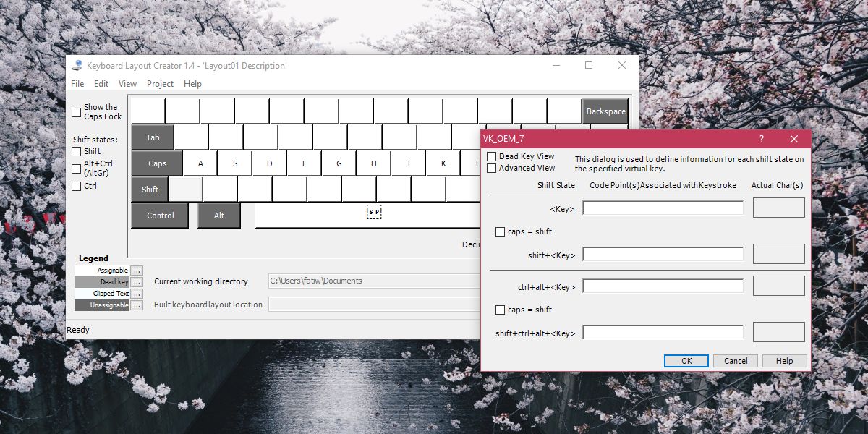Enable the Show the Caps Lock option
This screenshot has height=434, width=868.
(77, 112)
